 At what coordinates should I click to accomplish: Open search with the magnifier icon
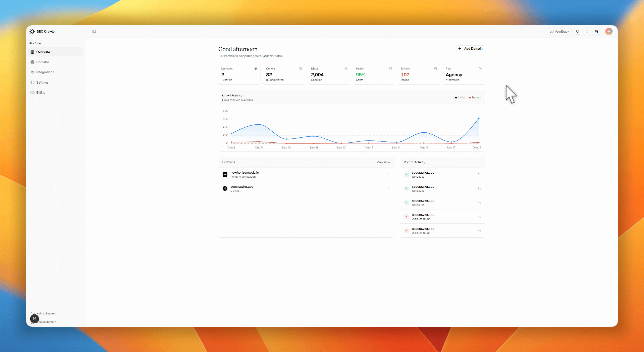coord(578,32)
